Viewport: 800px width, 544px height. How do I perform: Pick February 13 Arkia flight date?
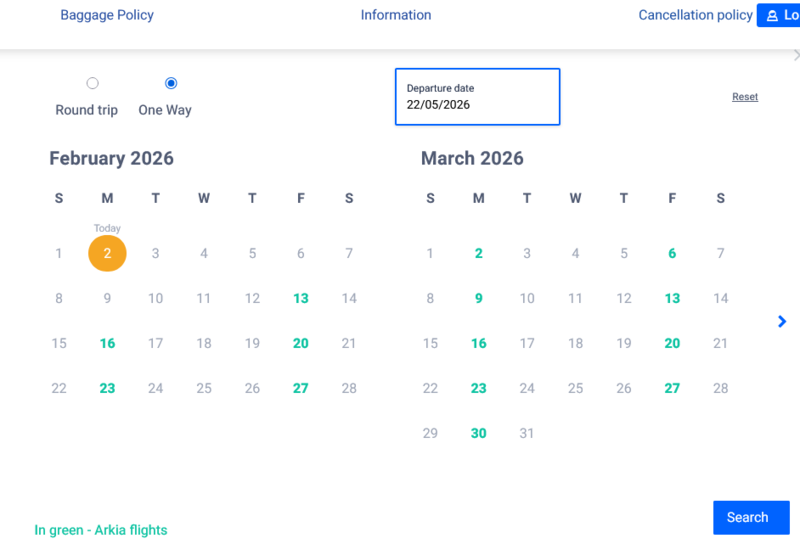[301, 298]
